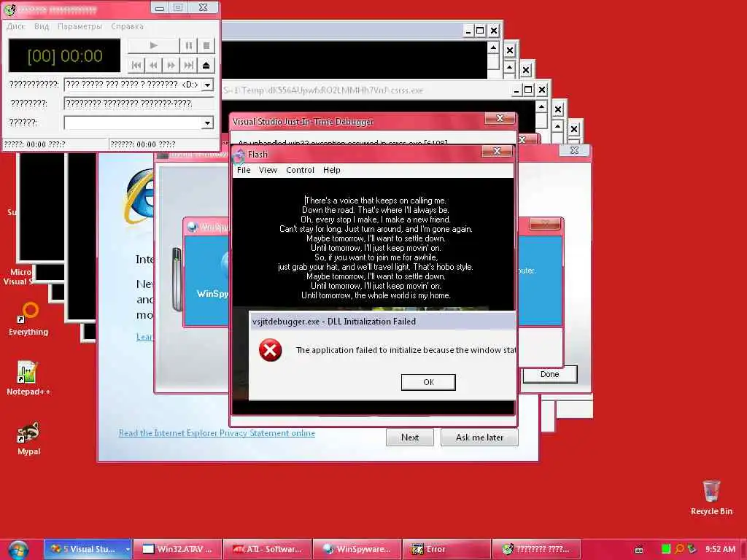Click the 'There's a voice that keeps on calling me' line
Screen dimensions: 747x560
tap(376, 201)
